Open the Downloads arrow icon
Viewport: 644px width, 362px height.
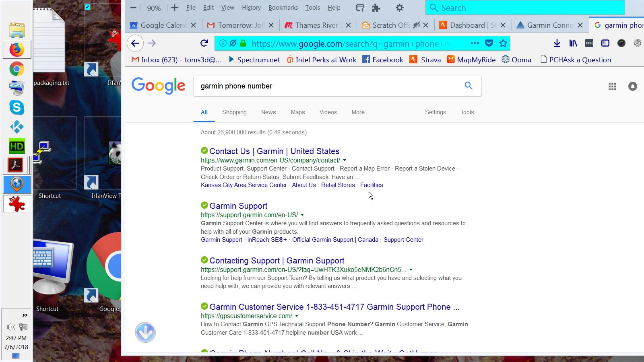[x=557, y=43]
